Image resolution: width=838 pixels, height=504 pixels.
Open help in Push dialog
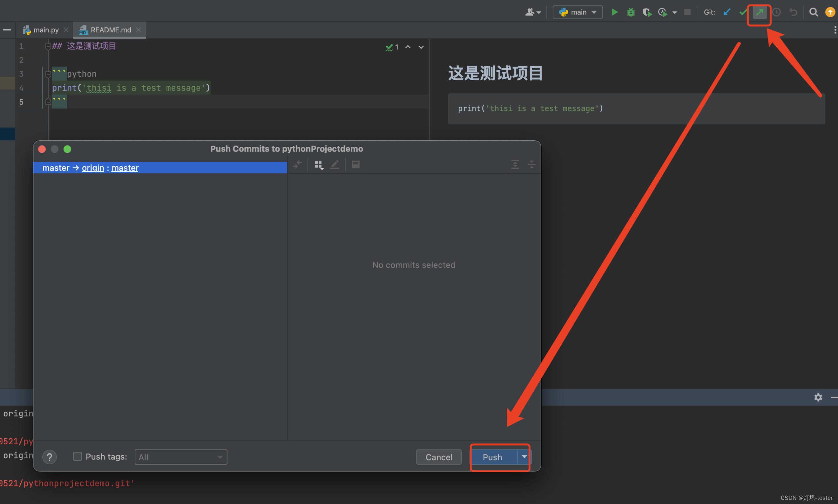click(x=50, y=457)
